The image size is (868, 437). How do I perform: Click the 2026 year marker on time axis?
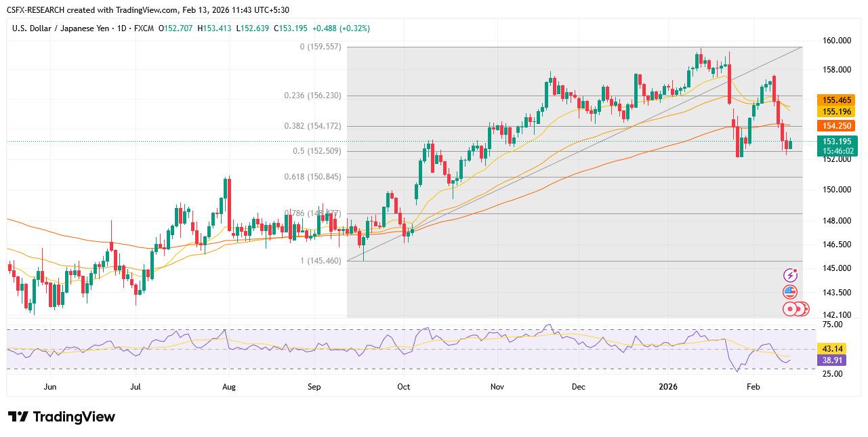[x=667, y=387]
